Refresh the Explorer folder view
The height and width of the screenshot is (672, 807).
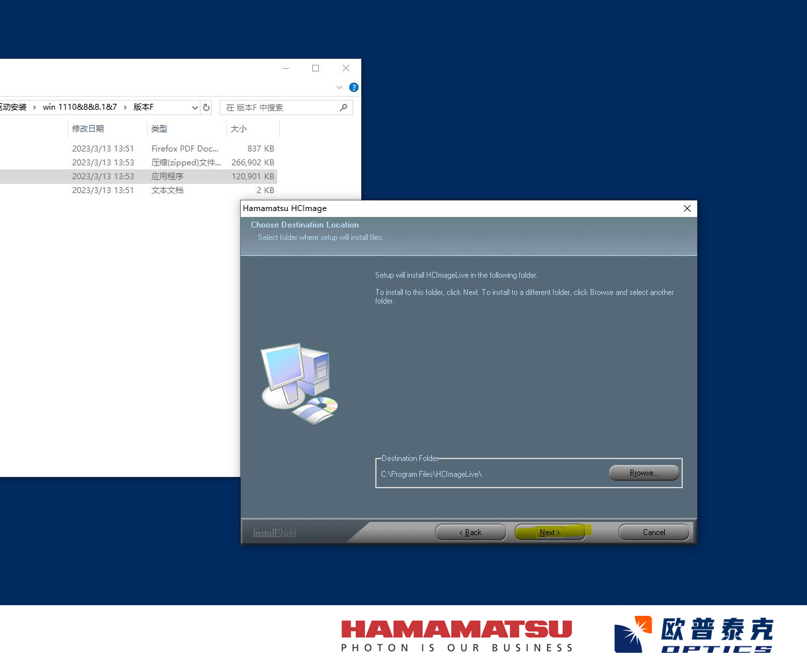click(x=206, y=107)
